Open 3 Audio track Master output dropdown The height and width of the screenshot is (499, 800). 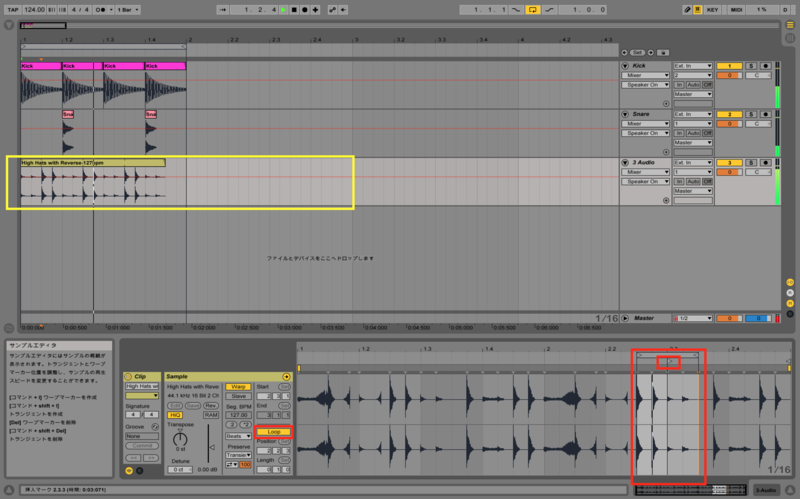pyautogui.click(x=692, y=191)
